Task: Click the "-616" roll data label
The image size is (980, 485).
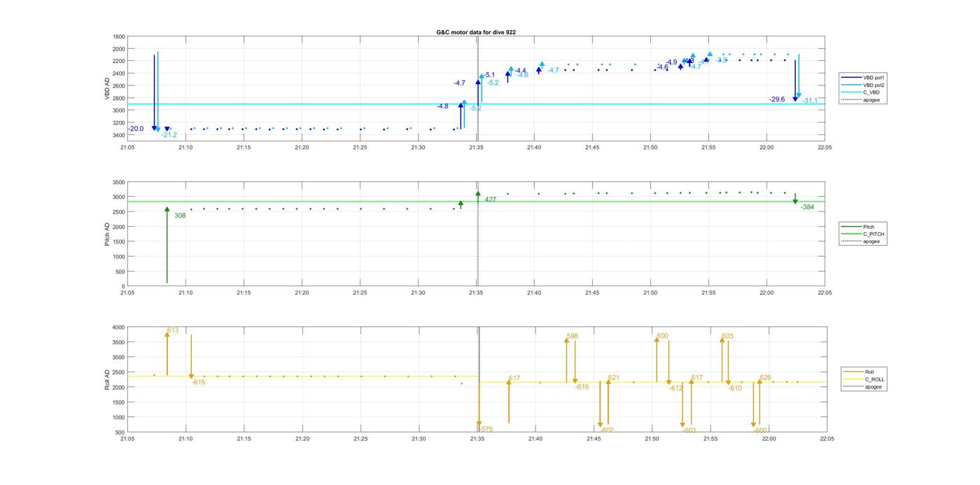Action: click(582, 387)
